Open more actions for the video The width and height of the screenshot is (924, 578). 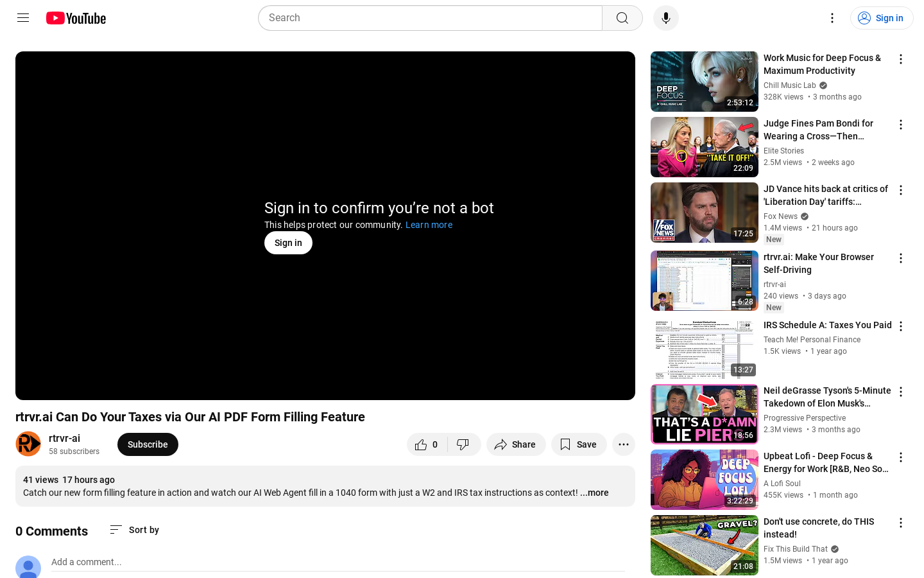pos(624,444)
